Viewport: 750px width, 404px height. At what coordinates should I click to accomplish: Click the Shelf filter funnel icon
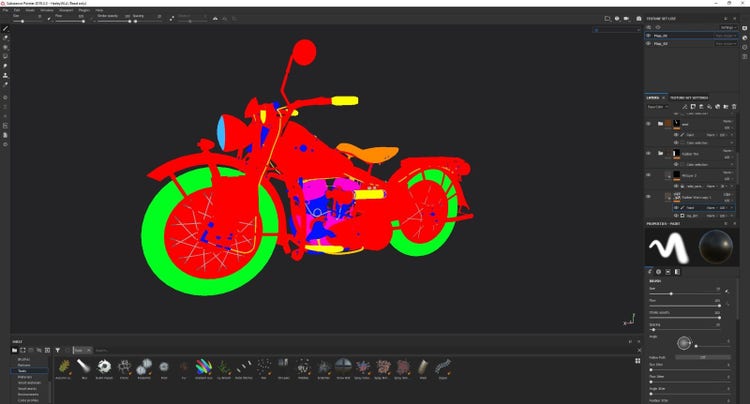click(58, 350)
